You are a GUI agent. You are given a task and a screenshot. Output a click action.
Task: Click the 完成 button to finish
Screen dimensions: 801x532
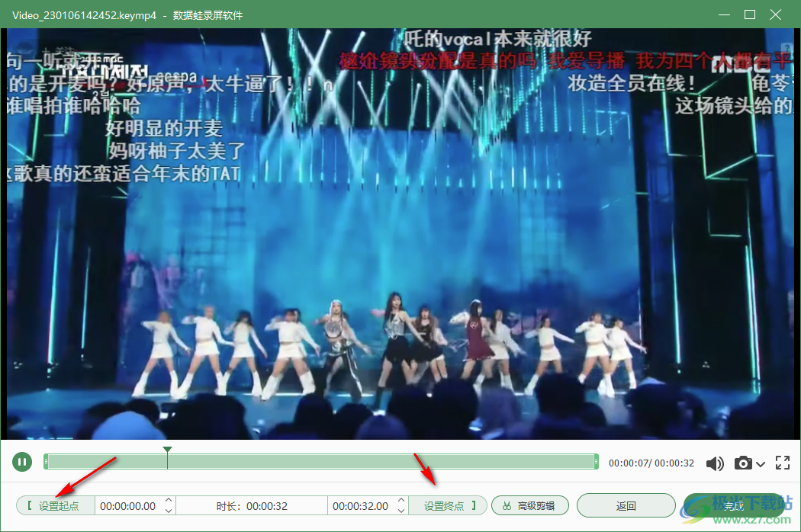(x=734, y=506)
